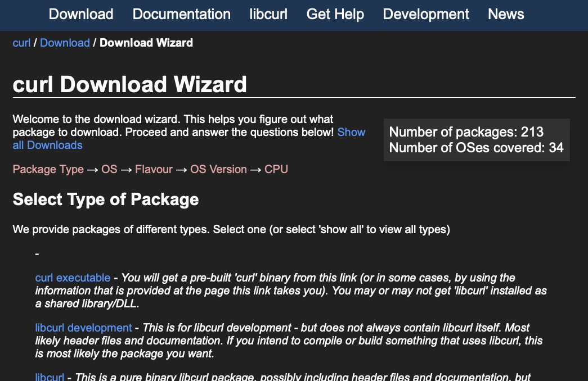The image size is (588, 381).
Task: Click the OS step label
Action: tap(109, 169)
